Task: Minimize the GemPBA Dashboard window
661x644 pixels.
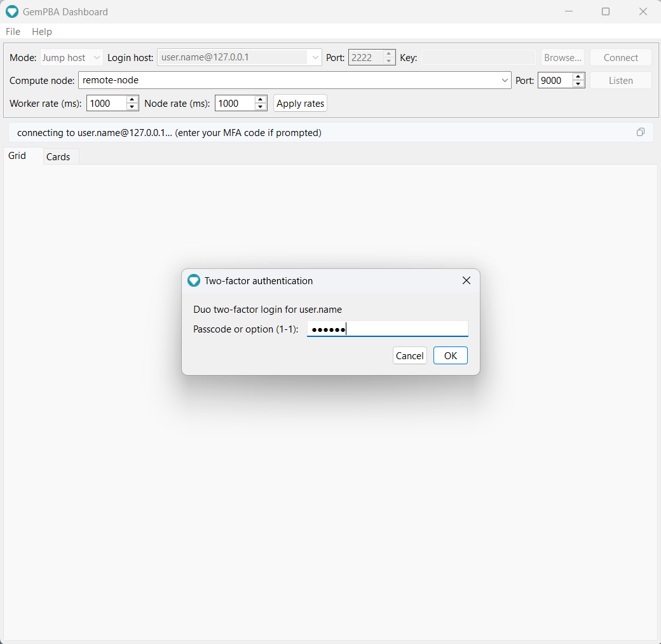Action: pos(569,11)
